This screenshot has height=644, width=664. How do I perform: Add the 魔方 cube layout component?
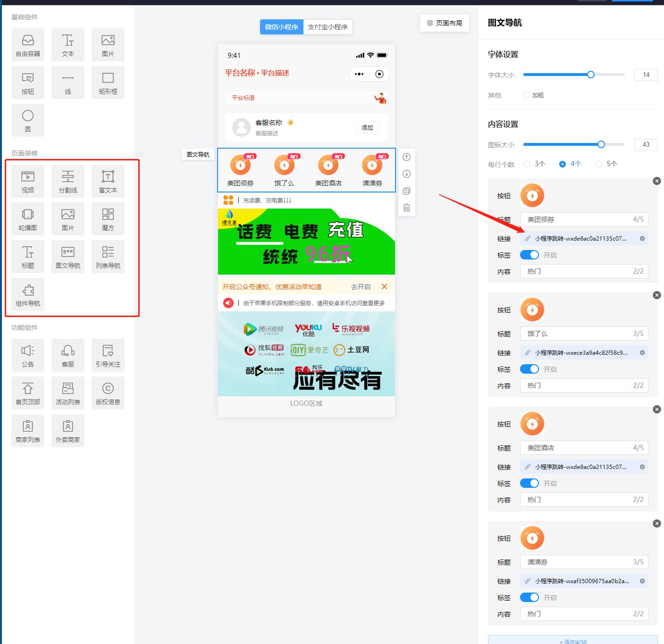pyautogui.click(x=108, y=219)
